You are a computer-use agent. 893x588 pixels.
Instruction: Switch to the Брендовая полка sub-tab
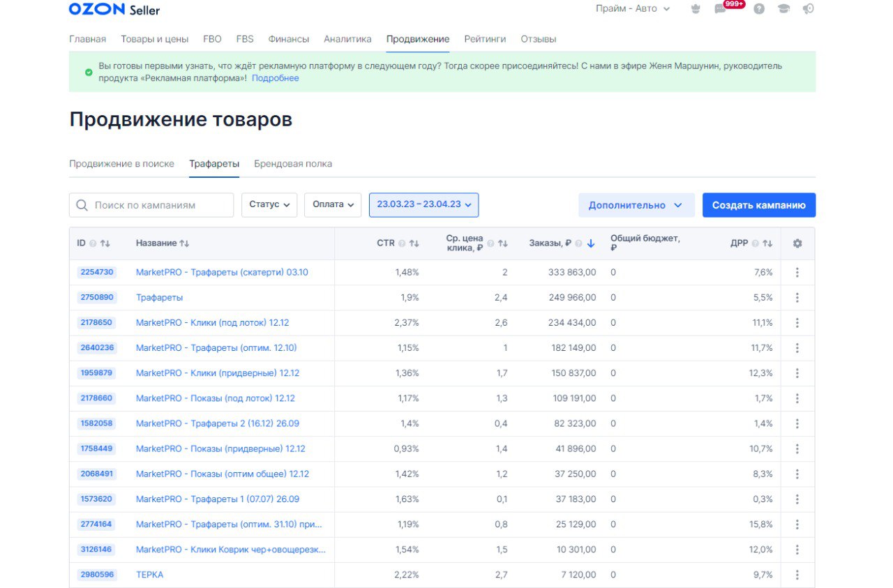click(293, 164)
